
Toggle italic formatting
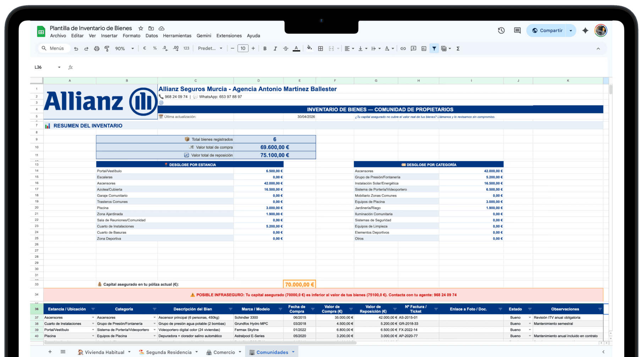point(275,49)
